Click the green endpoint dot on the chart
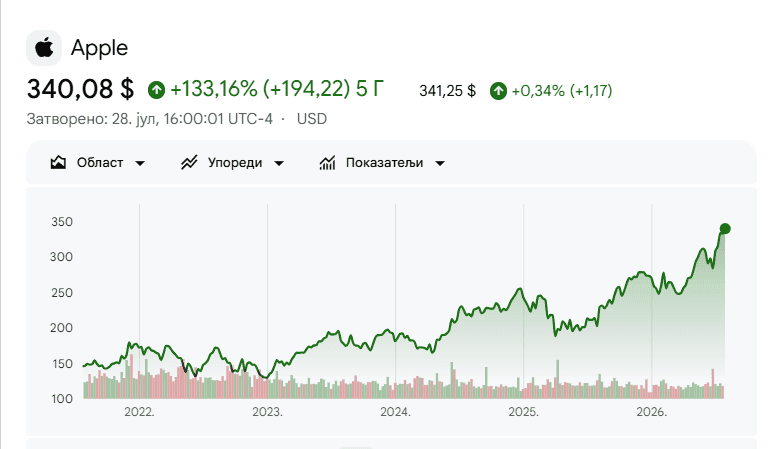This screenshot has width=778, height=449. [725, 229]
